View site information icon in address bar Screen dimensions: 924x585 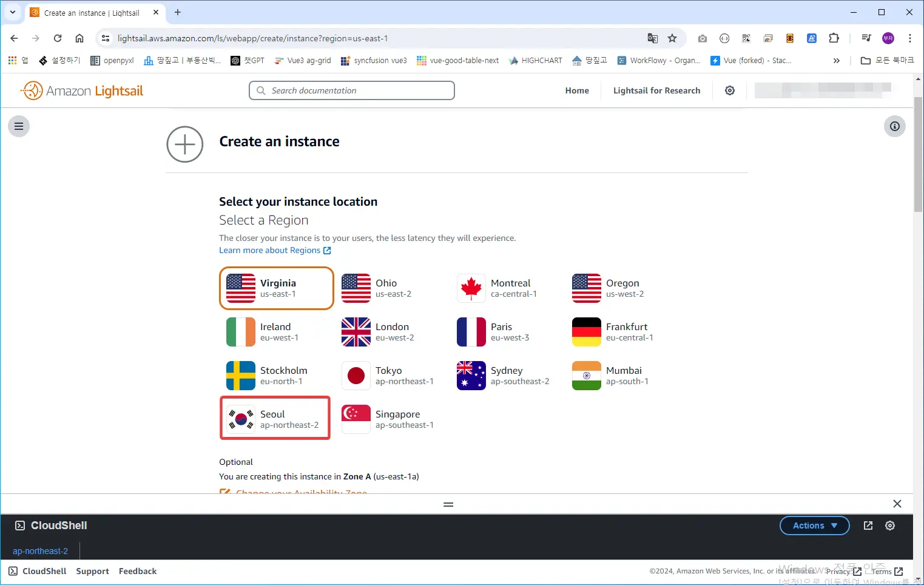[106, 38]
